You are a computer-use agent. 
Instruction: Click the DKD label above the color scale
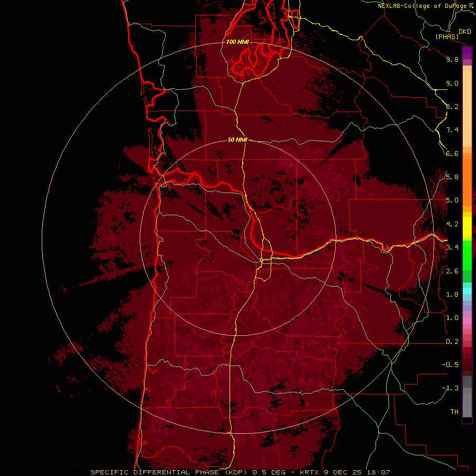pyautogui.click(x=465, y=32)
